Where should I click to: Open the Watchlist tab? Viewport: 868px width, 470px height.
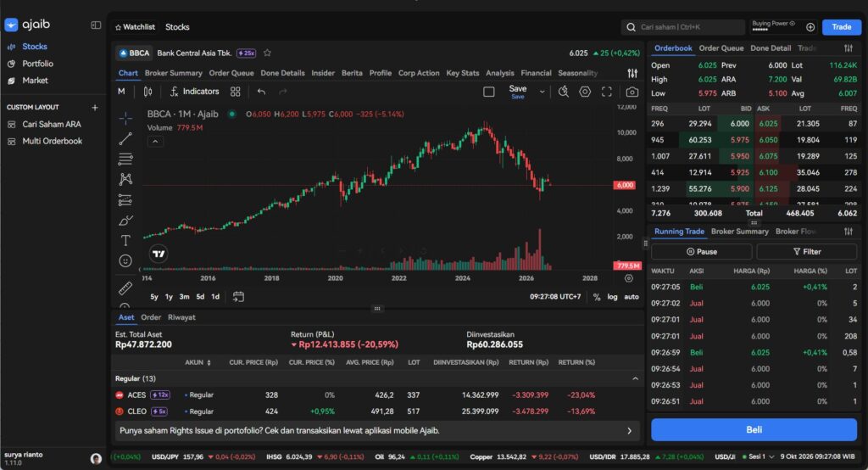point(135,26)
